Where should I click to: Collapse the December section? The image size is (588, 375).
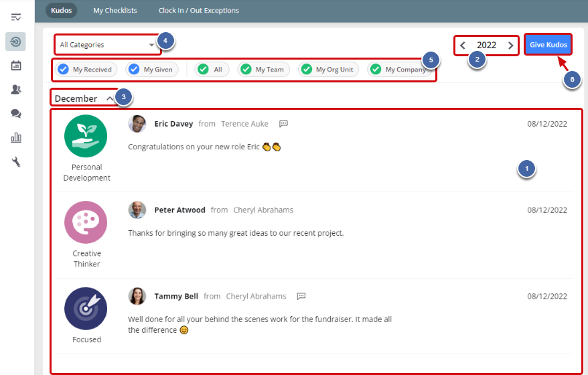click(x=110, y=98)
